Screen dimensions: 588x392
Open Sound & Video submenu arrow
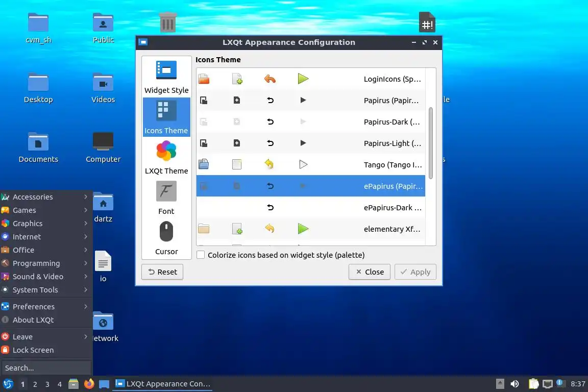[x=86, y=277]
